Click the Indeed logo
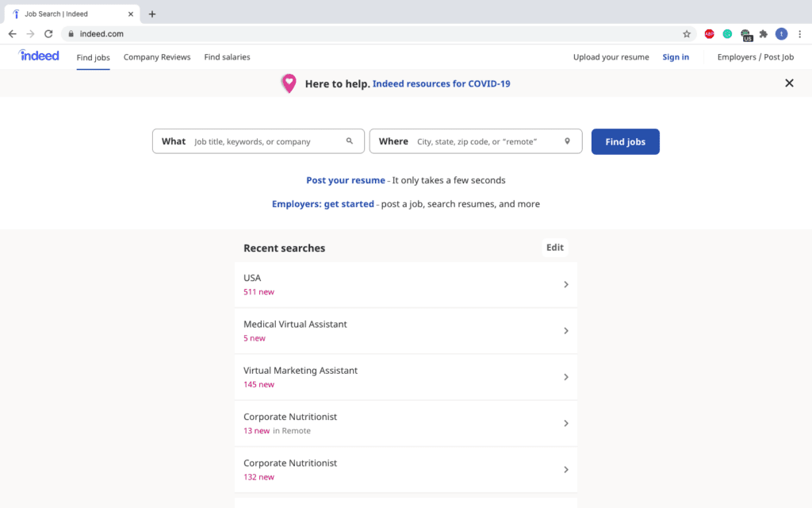 [x=38, y=56]
